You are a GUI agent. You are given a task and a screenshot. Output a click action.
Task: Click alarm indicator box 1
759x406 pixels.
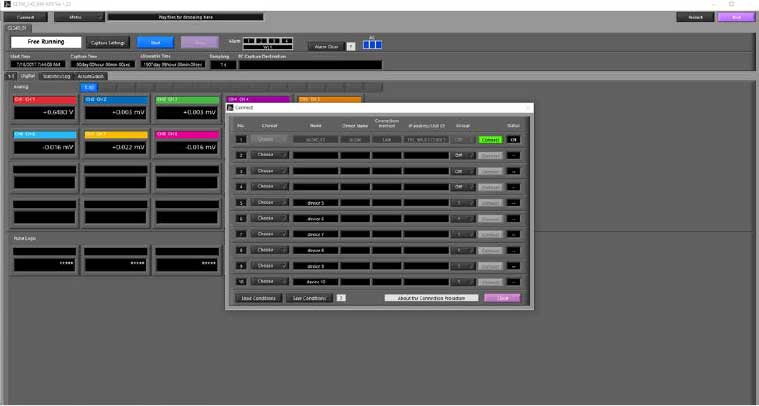[x=248, y=40]
